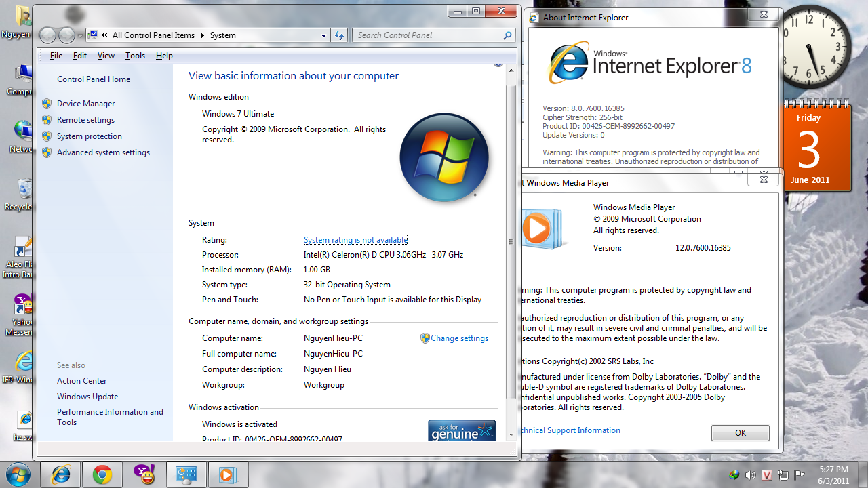The height and width of the screenshot is (488, 868).
Task: Expand the breadcrumb chevrons before 'All Control Panel Items'
Action: pyautogui.click(x=105, y=35)
